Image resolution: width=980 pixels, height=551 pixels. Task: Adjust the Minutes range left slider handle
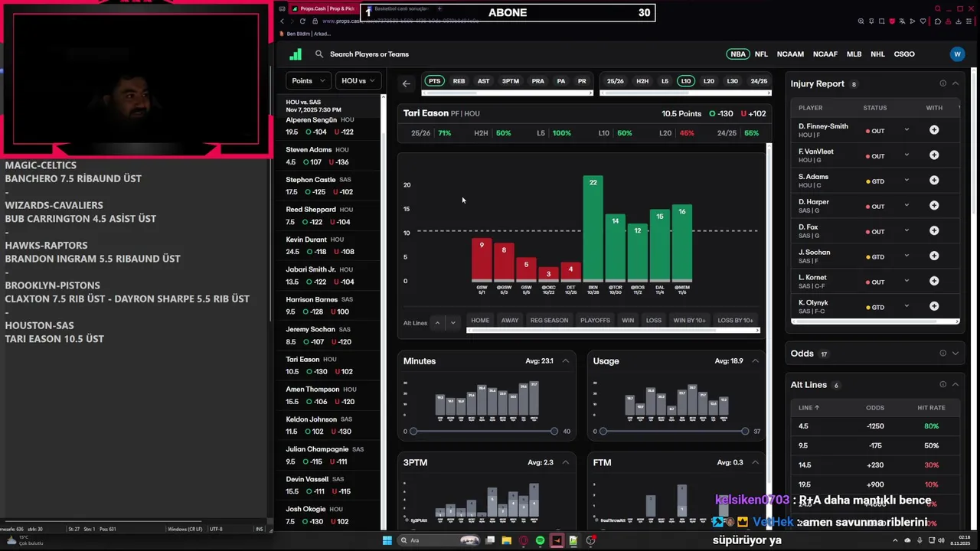[413, 432]
